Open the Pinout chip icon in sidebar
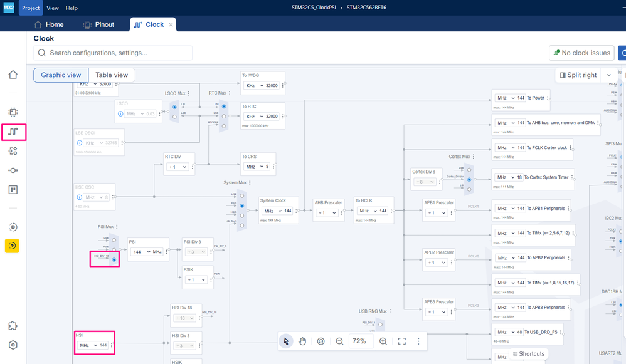This screenshot has height=364, width=626. (x=13, y=112)
